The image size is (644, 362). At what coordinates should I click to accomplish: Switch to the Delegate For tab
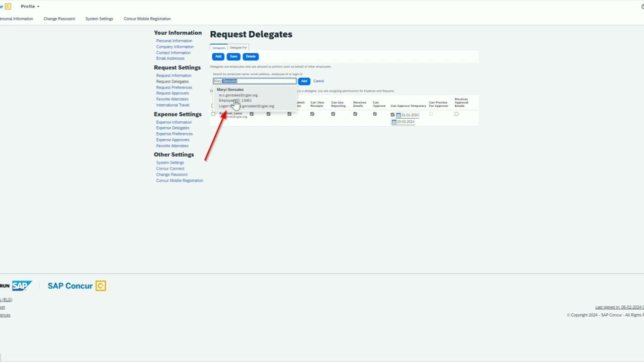pos(238,48)
